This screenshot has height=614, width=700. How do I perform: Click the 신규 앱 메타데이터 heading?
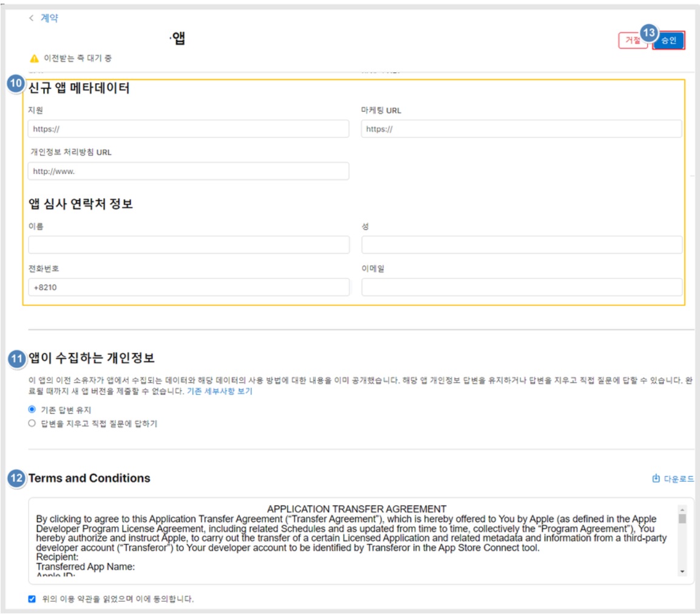tap(79, 88)
